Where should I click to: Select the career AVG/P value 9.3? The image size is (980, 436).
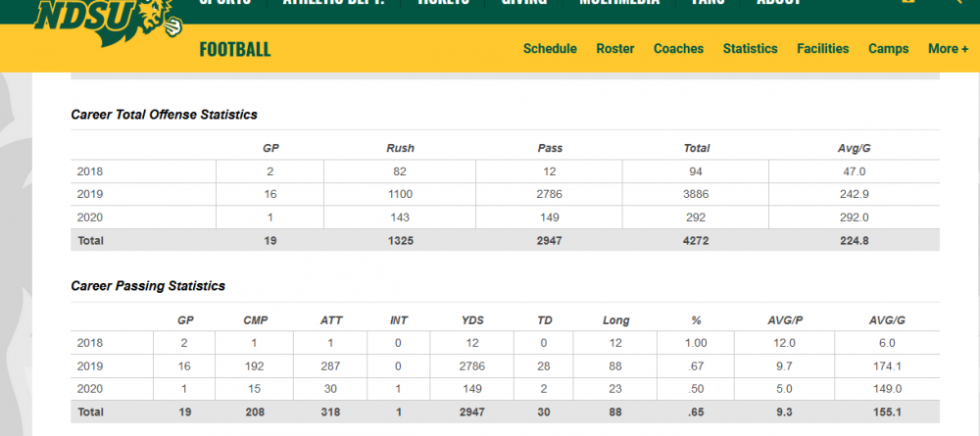point(784,412)
